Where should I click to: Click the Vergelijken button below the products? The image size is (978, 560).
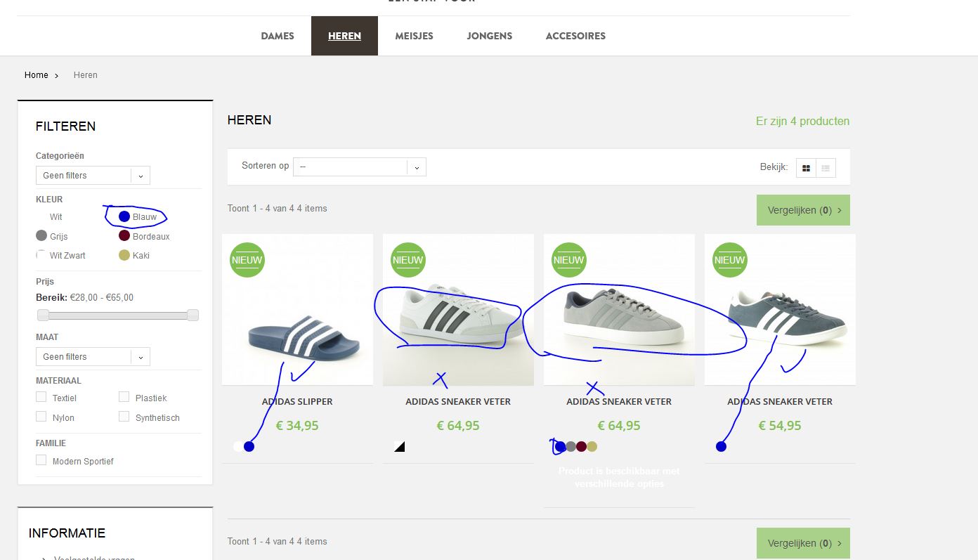[803, 543]
